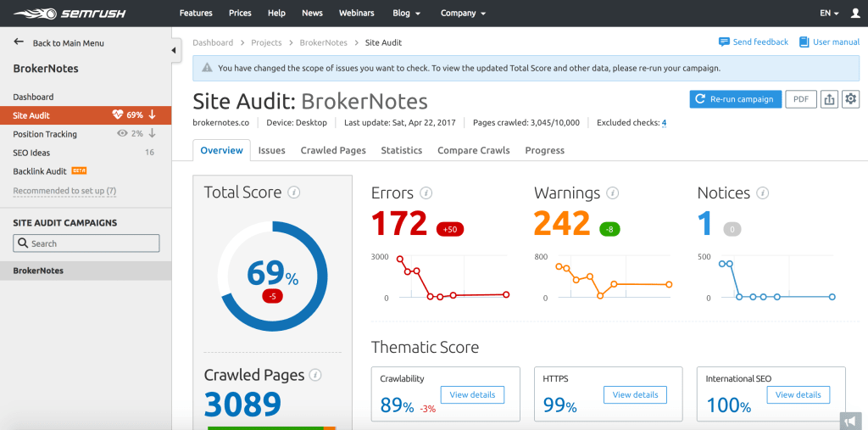
Task: View details for International SEO score
Action: click(x=798, y=395)
